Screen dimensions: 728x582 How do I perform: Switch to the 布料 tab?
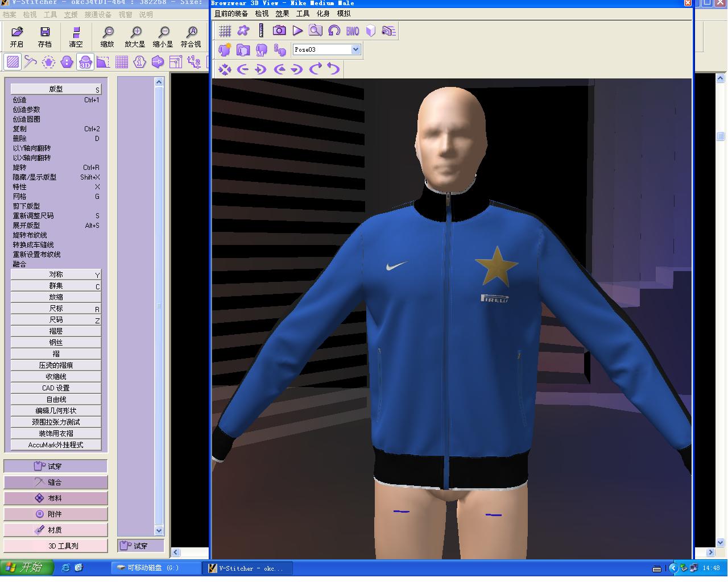point(56,498)
